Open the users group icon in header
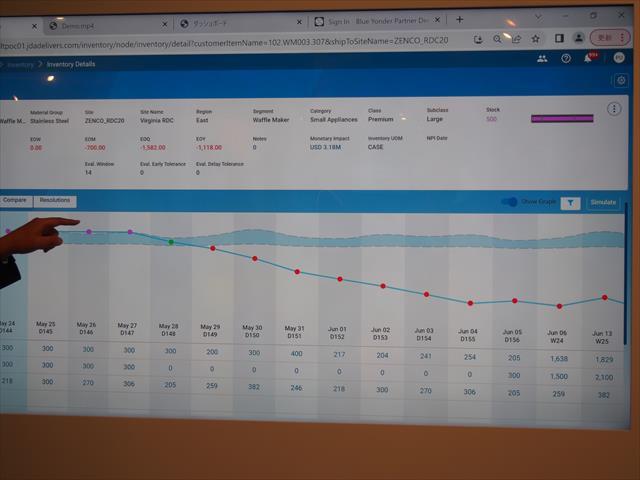The image size is (640, 480). point(542,59)
